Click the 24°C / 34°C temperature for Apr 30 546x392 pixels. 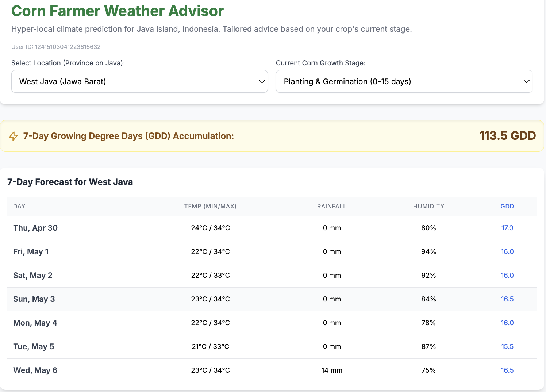[211, 228]
